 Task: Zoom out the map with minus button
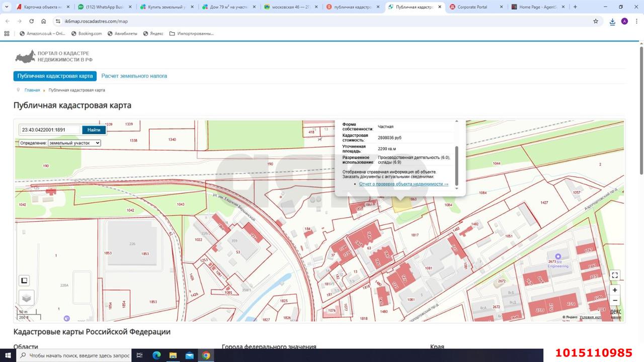point(614,301)
